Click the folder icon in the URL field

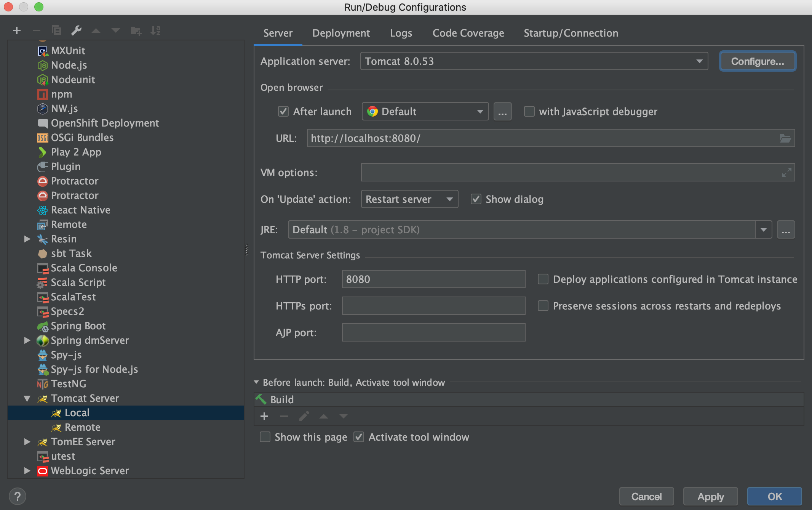(x=785, y=138)
